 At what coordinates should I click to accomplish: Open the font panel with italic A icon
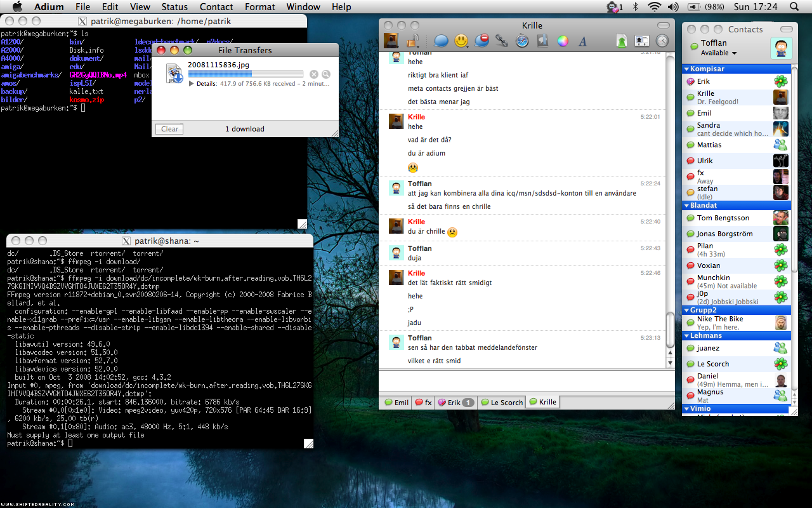pyautogui.click(x=583, y=41)
